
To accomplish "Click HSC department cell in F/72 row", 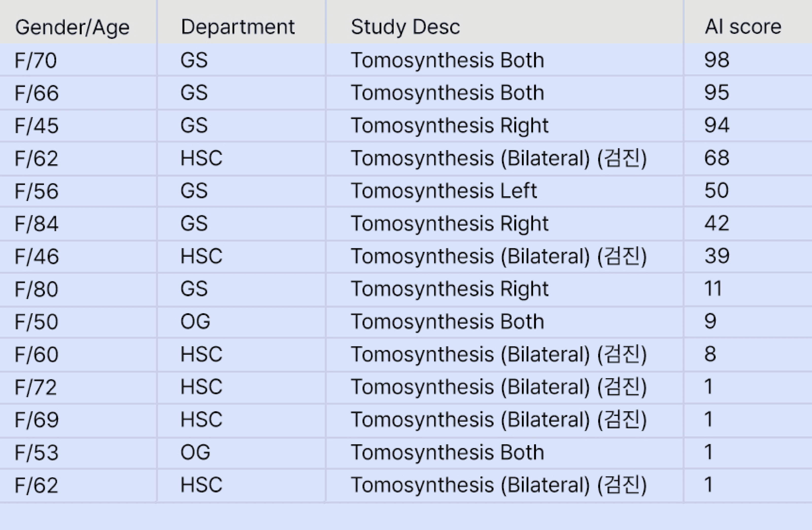I will pyautogui.click(x=201, y=387).
